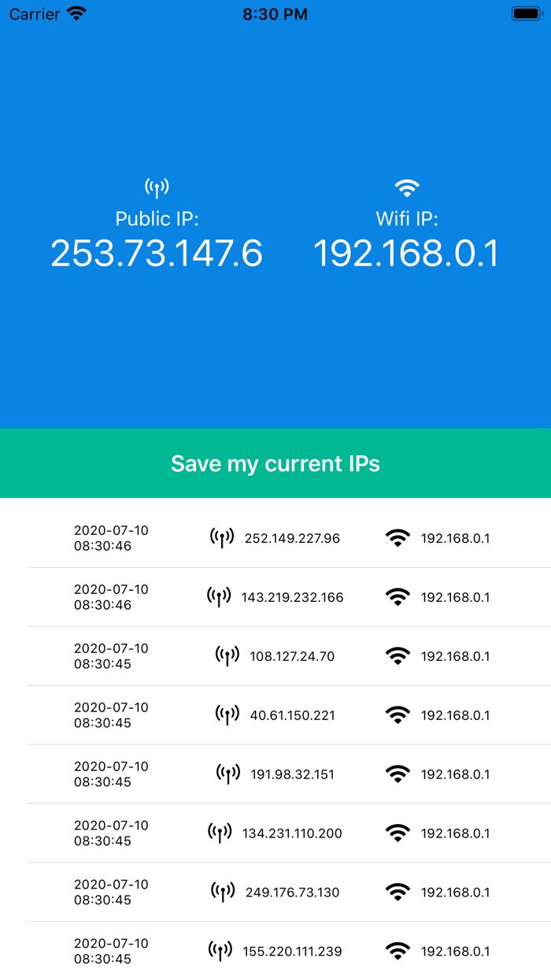
Task: Click the wifi icon in the 143.219.232.166 row
Action: point(399,596)
